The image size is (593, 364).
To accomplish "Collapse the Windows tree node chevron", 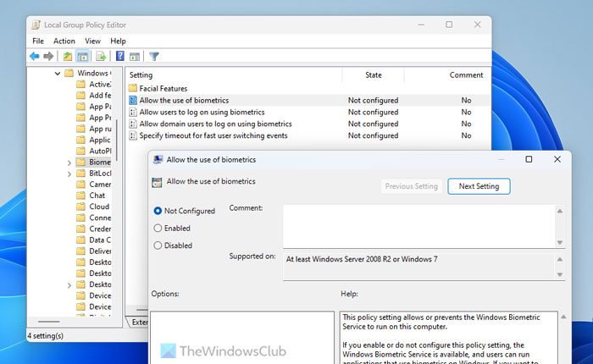I will tap(58, 74).
